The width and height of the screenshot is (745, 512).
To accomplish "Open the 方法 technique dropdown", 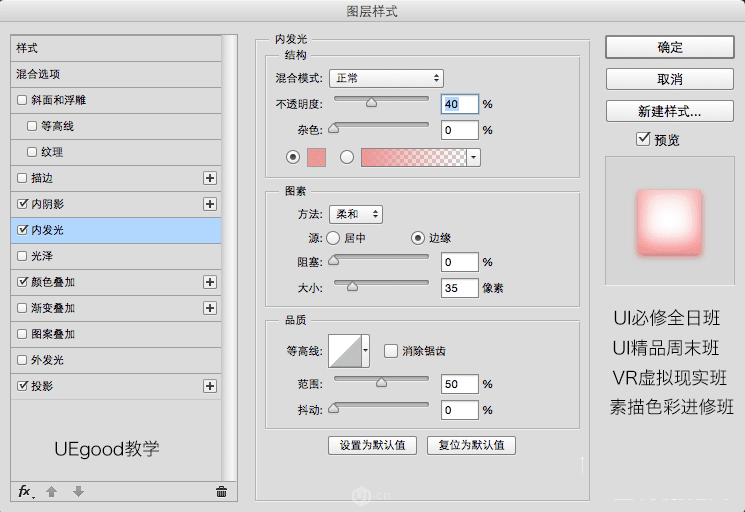I will point(355,213).
